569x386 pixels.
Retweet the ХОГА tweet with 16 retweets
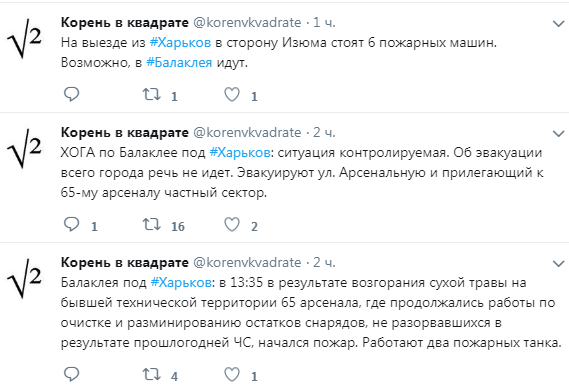151,224
